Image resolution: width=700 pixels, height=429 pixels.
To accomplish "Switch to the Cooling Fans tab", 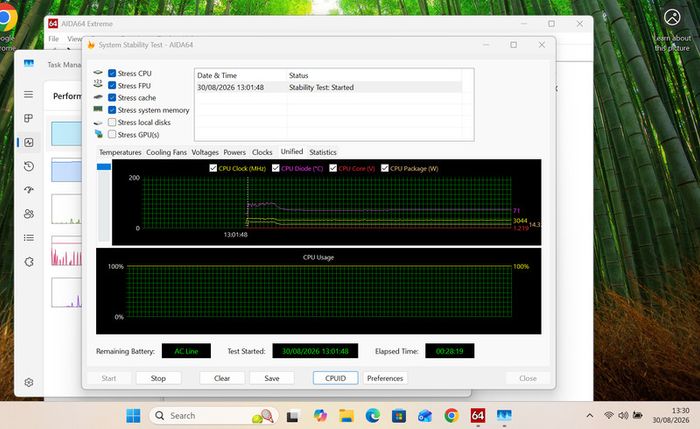I will click(x=167, y=152).
